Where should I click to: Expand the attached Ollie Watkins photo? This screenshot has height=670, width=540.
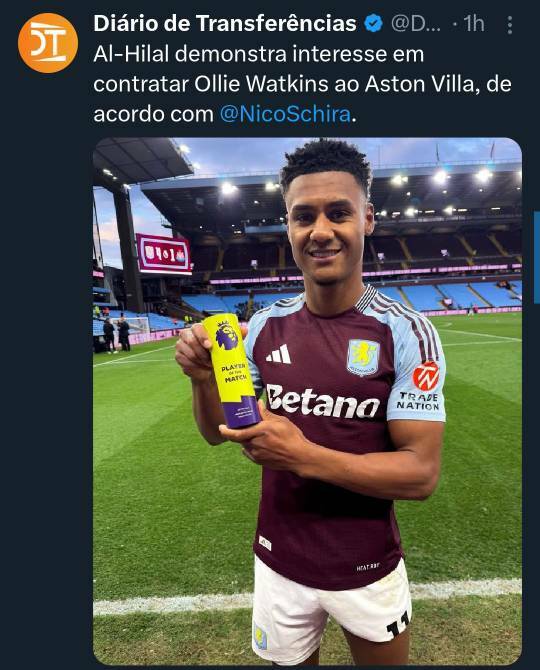tap(308, 401)
